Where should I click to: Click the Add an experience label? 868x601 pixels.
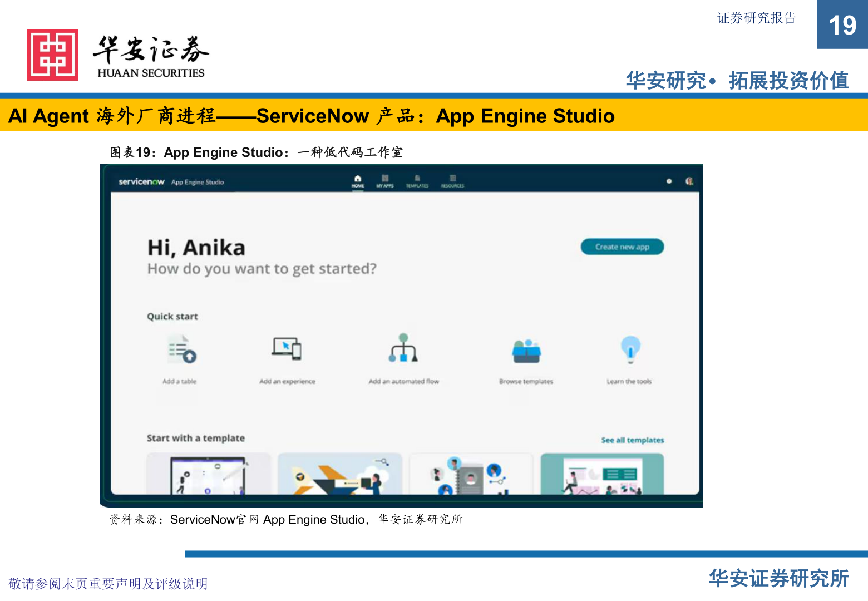287,382
